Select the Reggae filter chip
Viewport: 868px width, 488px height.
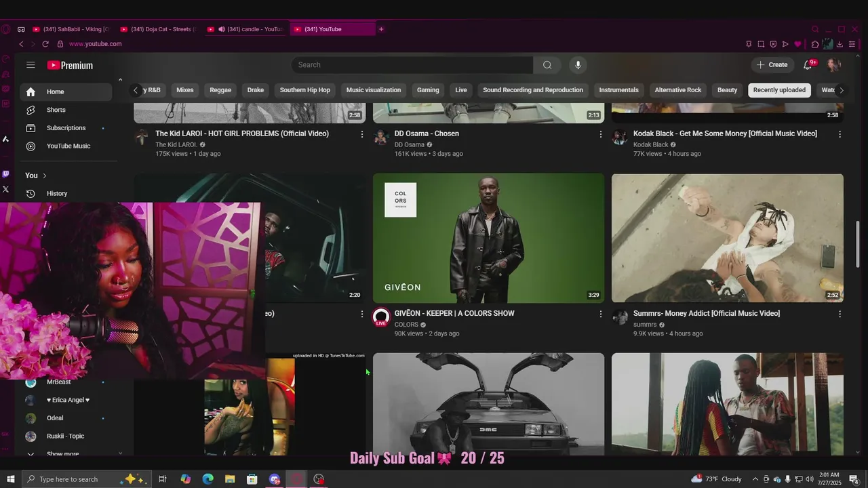coord(220,90)
